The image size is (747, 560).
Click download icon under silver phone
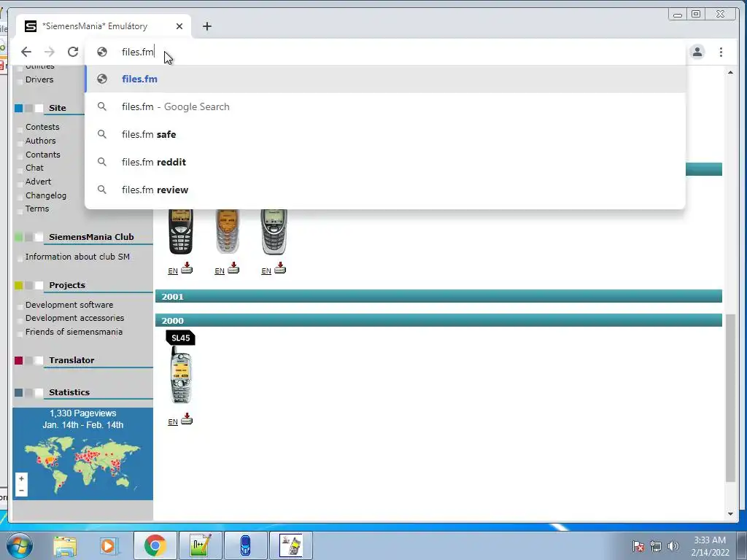pos(280,268)
